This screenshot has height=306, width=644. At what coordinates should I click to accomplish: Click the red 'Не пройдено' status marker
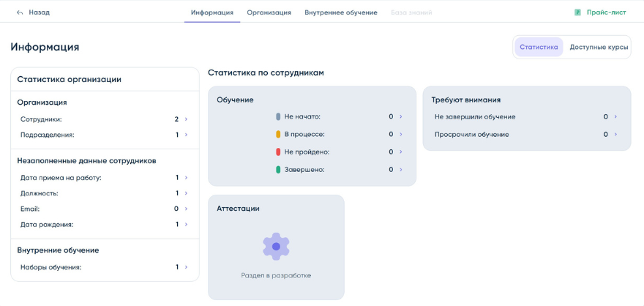[278, 152]
